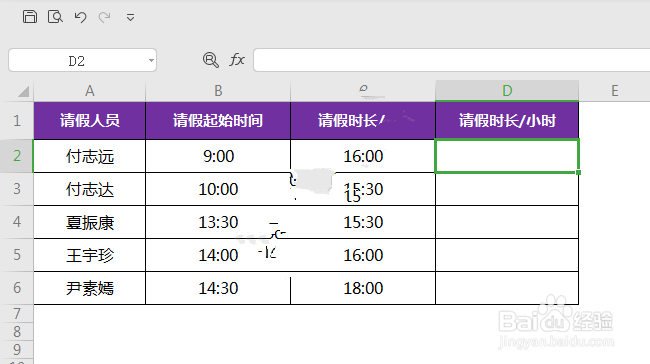
Task: Click cell containing 尹素嫣
Action: (x=90, y=288)
